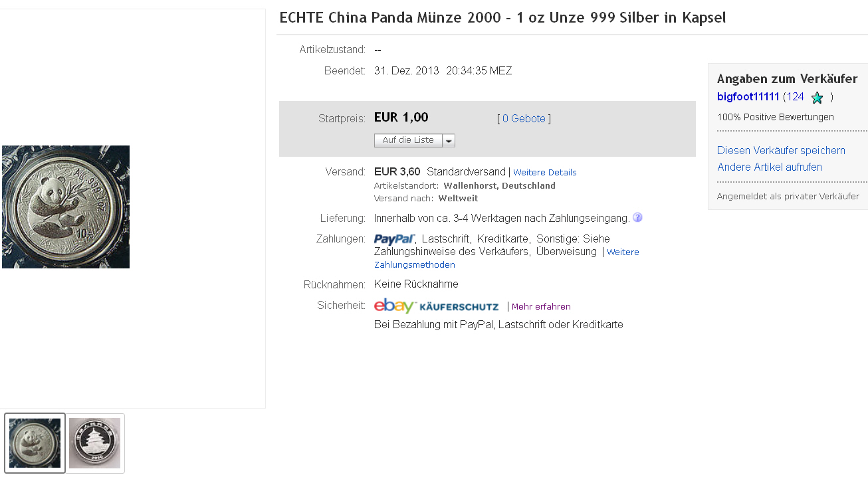The height and width of the screenshot is (477, 868).
Task: Show Weitere Zahlungsmethoden payment options
Action: click(415, 264)
